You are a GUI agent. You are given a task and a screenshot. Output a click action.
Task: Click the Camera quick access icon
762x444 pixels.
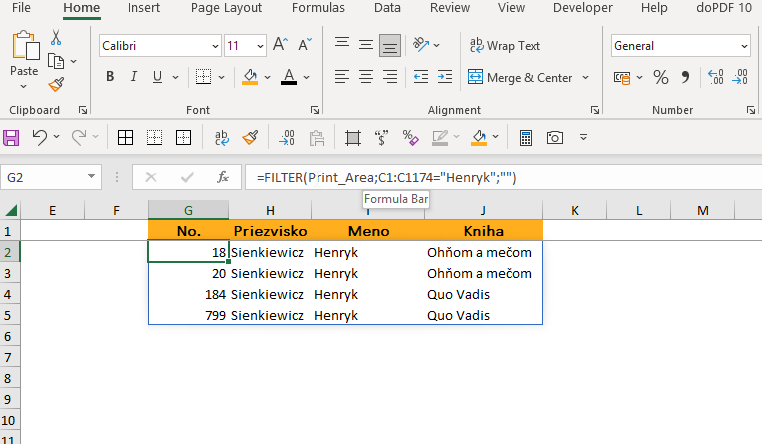[x=554, y=137]
